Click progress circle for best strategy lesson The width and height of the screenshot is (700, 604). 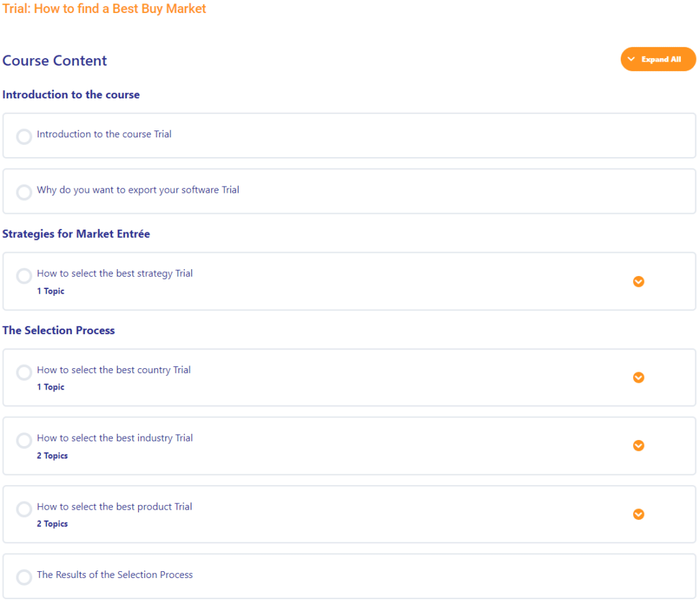tap(24, 276)
